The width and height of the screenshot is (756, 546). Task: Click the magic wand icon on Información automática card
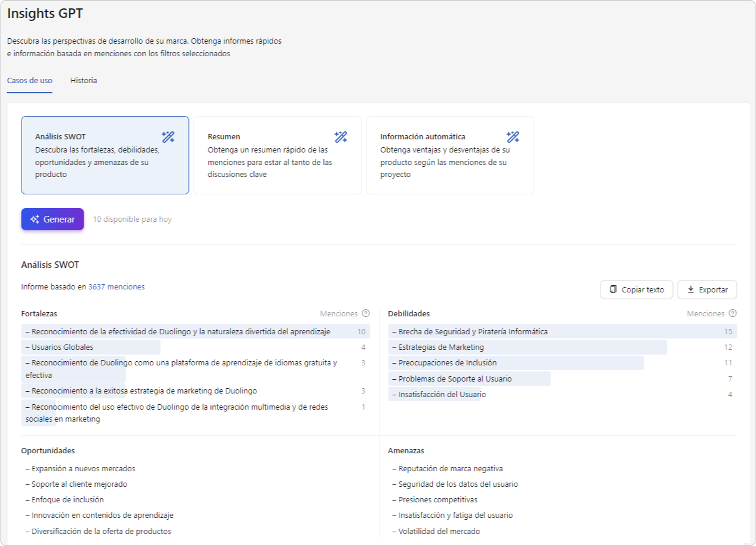[513, 137]
